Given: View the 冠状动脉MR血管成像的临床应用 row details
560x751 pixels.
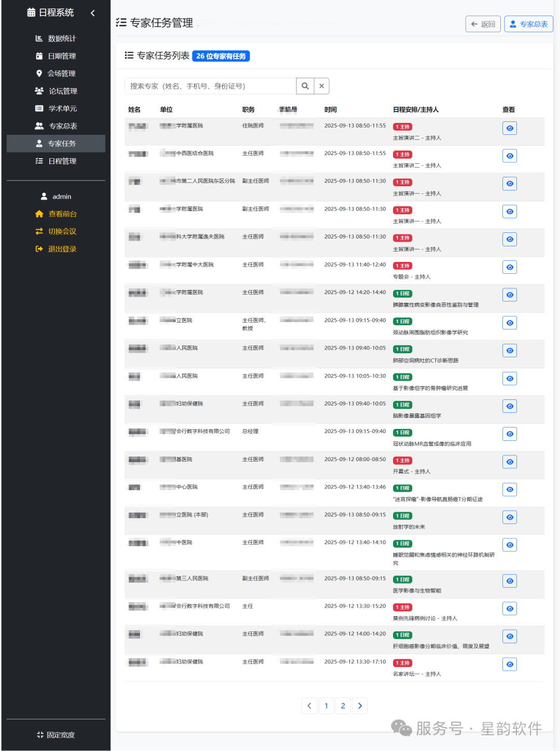Looking at the screenshot, I should pos(510,434).
